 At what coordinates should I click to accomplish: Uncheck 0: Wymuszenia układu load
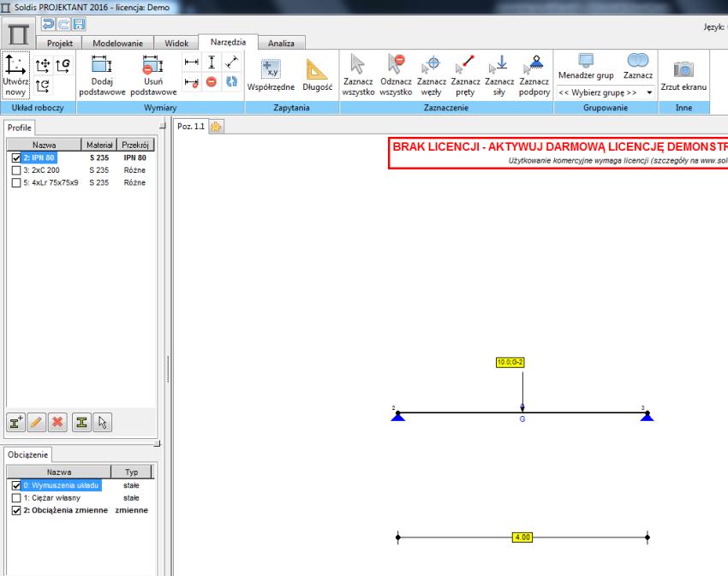pyautogui.click(x=16, y=485)
